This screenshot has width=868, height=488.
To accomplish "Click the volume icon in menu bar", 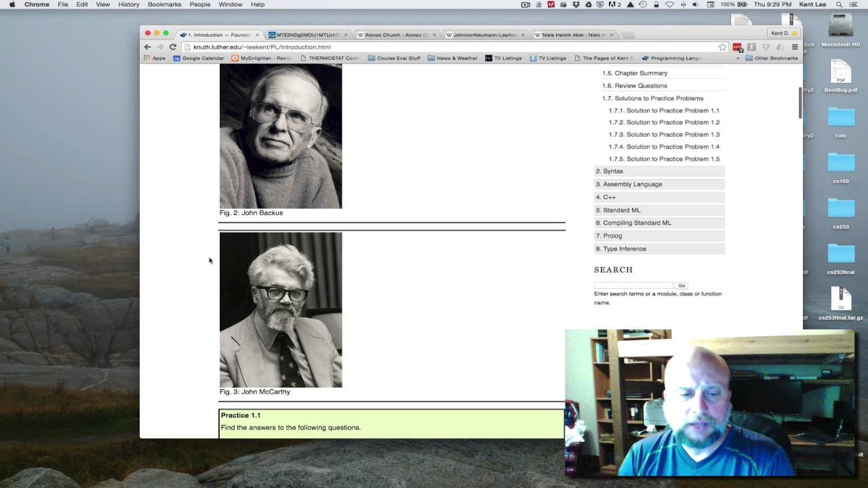I will coord(695,4).
